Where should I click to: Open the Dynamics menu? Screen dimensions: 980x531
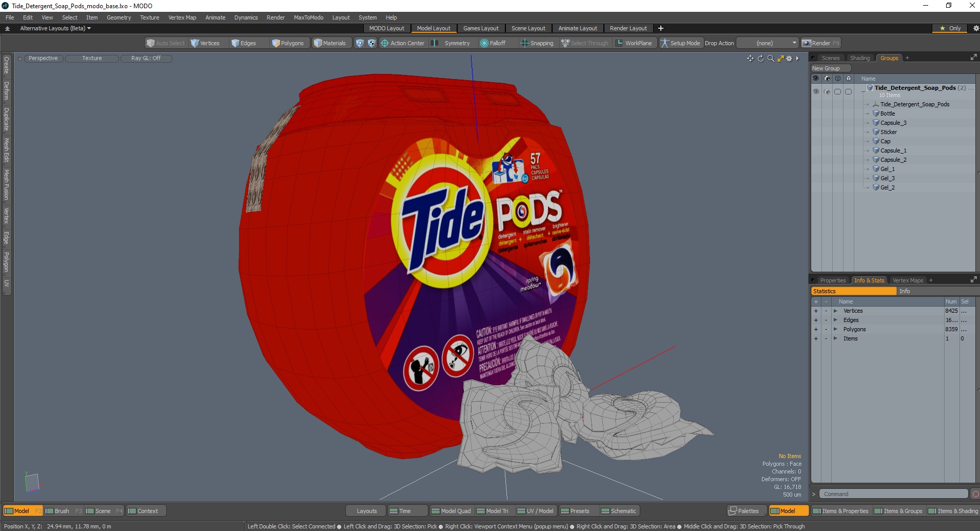[246, 17]
